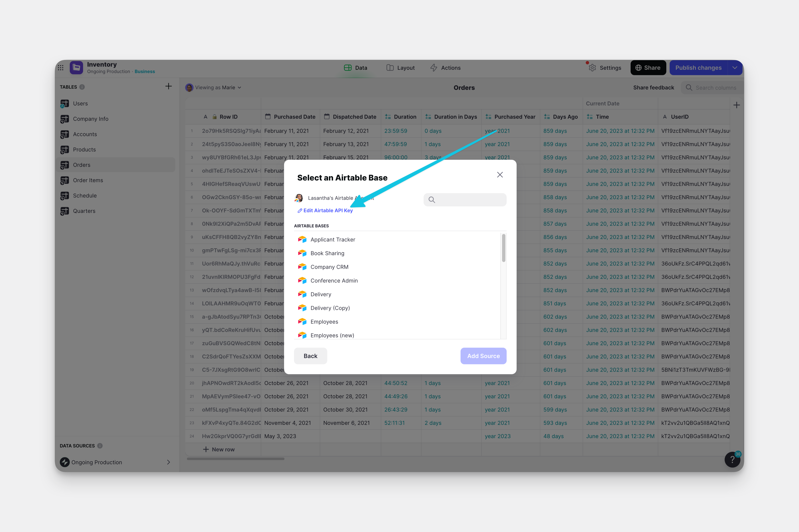Image resolution: width=799 pixels, height=532 pixels.
Task: Click the apps grid icon
Action: (61, 68)
